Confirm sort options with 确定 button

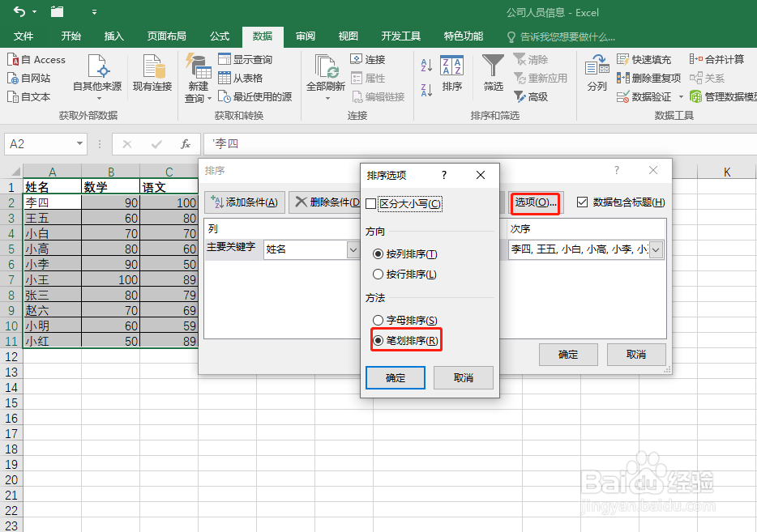click(x=396, y=377)
